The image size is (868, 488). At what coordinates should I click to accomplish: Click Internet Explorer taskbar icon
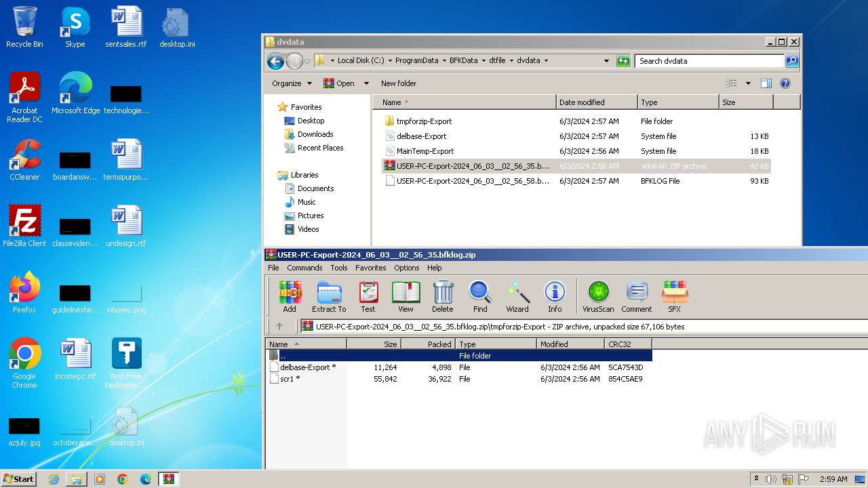54,479
